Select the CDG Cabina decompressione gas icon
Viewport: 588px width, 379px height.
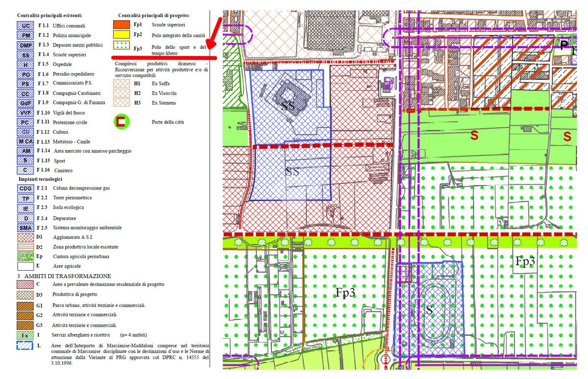point(25,189)
